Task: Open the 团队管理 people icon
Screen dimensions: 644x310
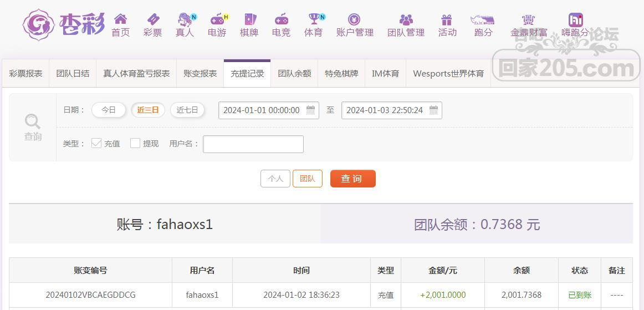Action: (x=406, y=19)
